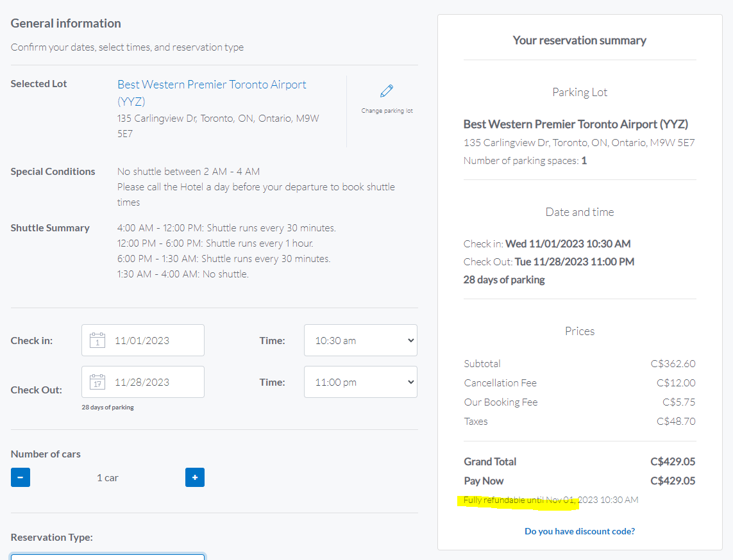Click the Taxes value C$48.70
The width and height of the screenshot is (733, 560).
tap(676, 422)
